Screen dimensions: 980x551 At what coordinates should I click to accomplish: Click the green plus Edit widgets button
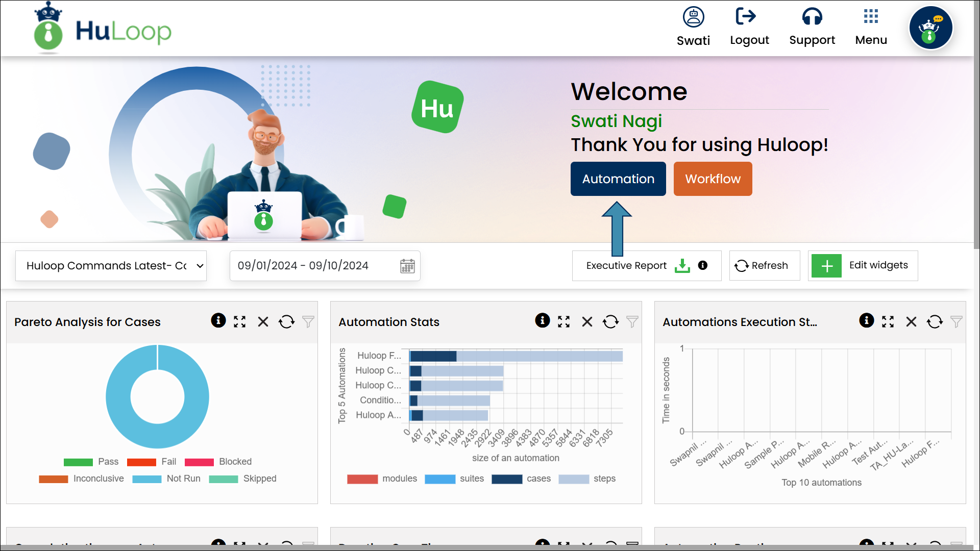tap(826, 266)
